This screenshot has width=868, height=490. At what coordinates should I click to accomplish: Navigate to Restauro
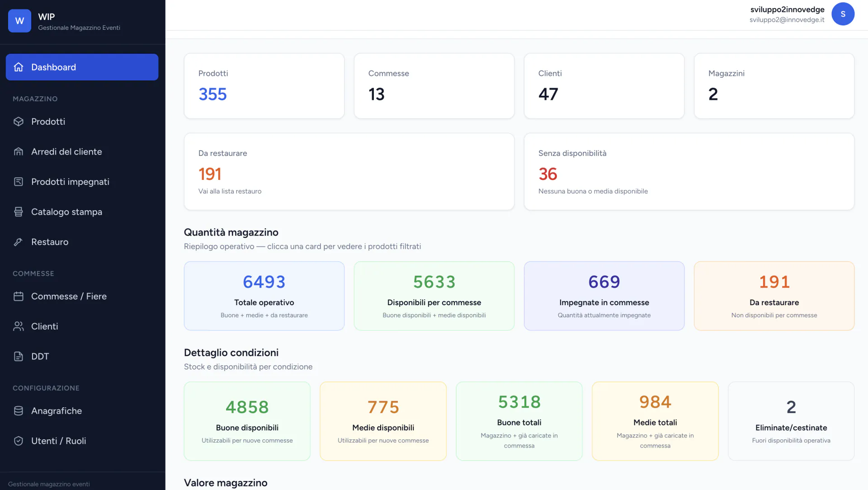[x=82, y=242]
